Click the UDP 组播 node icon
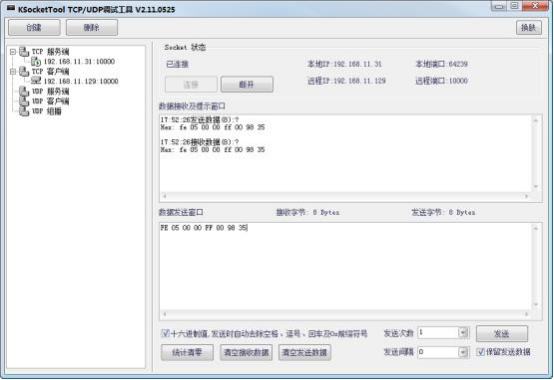This screenshot has width=554, height=380. (x=24, y=111)
